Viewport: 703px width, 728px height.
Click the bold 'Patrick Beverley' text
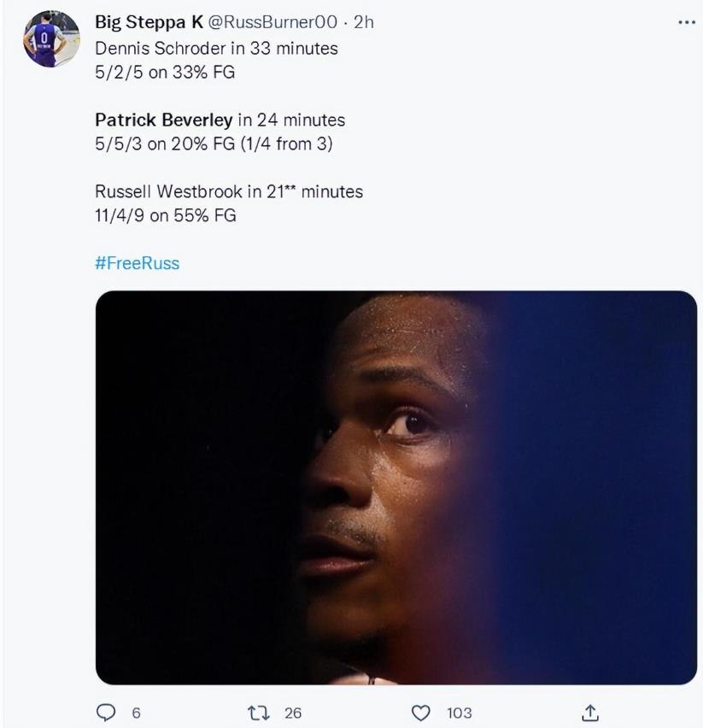[163, 120]
